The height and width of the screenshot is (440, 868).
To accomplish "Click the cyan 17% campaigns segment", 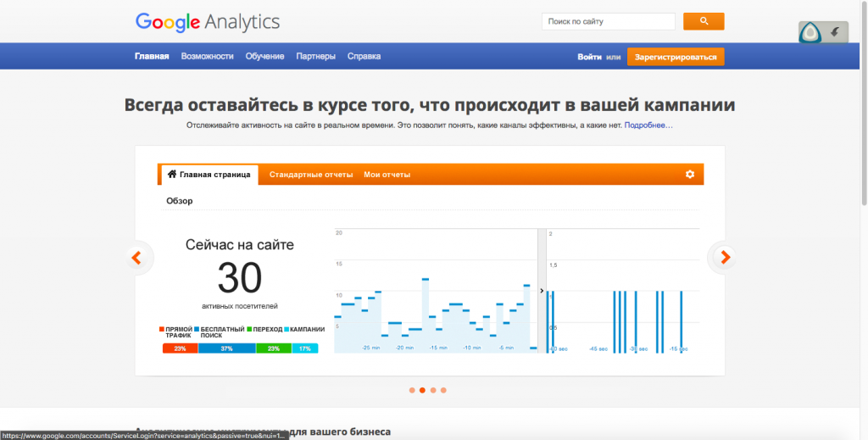I will click(305, 348).
